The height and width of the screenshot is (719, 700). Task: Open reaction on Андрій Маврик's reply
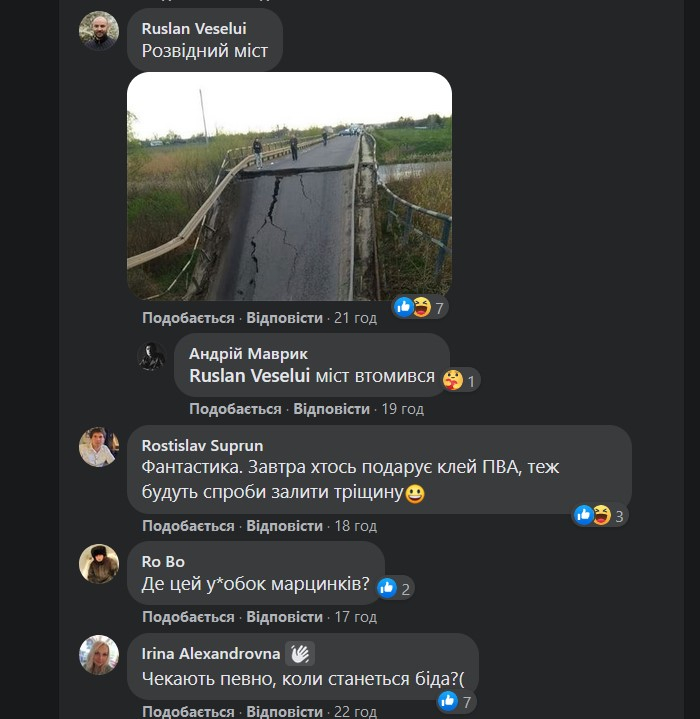(x=460, y=379)
